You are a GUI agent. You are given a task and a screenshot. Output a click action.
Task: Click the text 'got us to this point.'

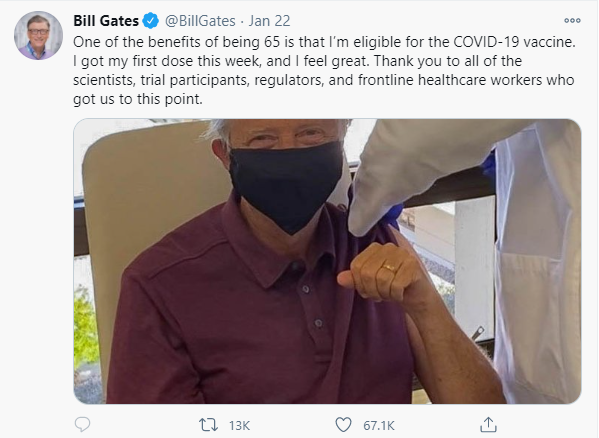138,99
